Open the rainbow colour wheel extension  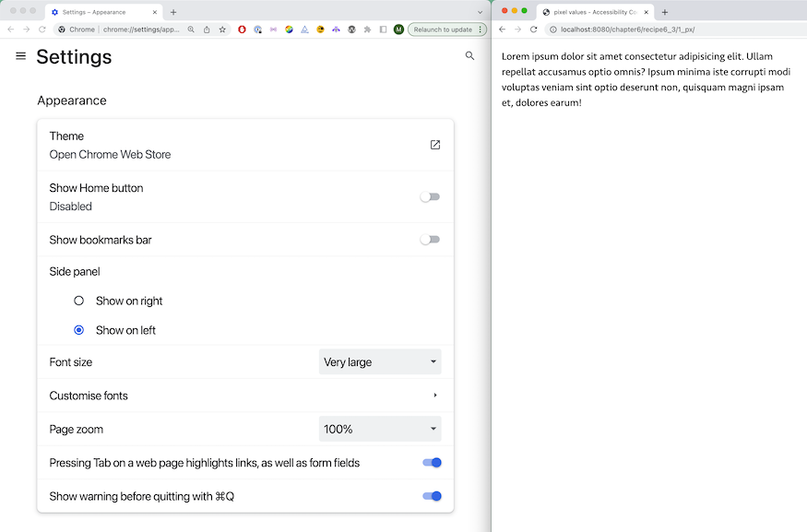click(290, 30)
